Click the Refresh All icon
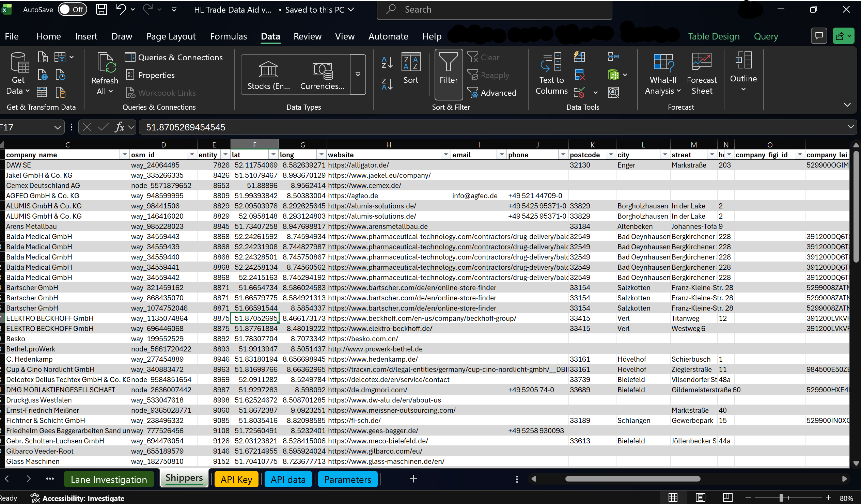The height and width of the screenshot is (504, 861). pyautogui.click(x=106, y=63)
